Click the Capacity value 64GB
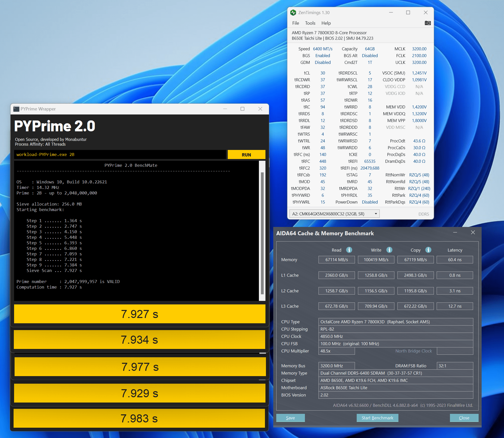The image size is (504, 438). tap(370, 49)
